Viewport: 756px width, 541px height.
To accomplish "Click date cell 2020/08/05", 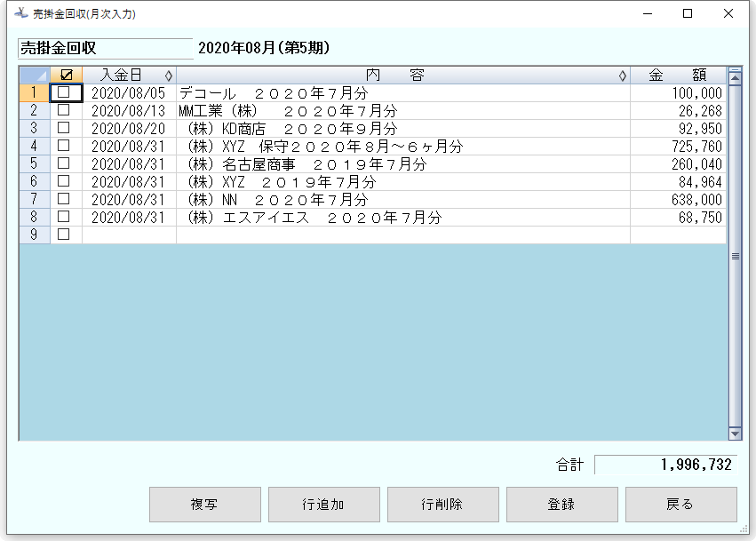I will pyautogui.click(x=129, y=92).
